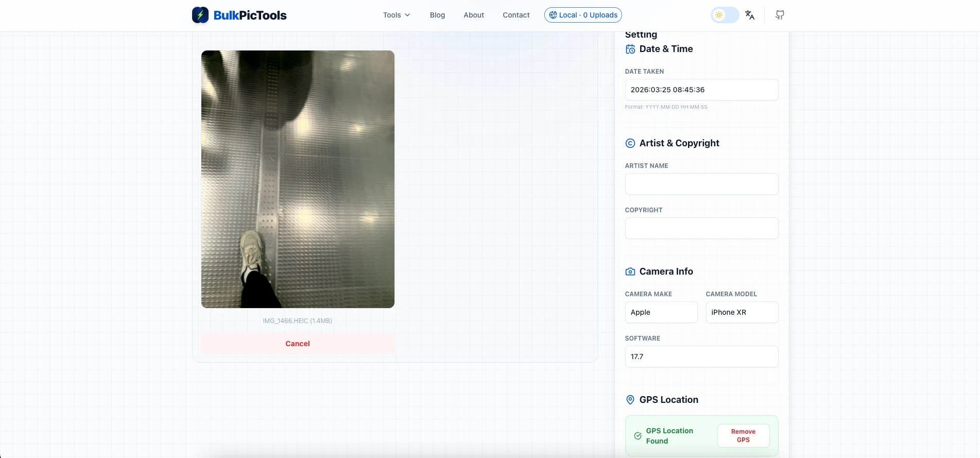The image size is (980, 458).
Task: Click the Camera Info section heading
Action: pyautogui.click(x=666, y=272)
